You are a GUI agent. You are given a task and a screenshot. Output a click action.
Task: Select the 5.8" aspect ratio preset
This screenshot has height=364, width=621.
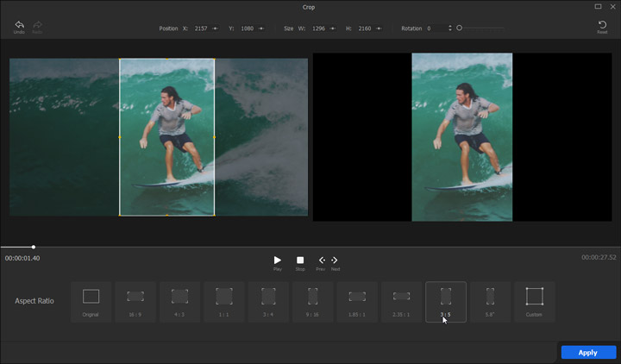click(490, 302)
